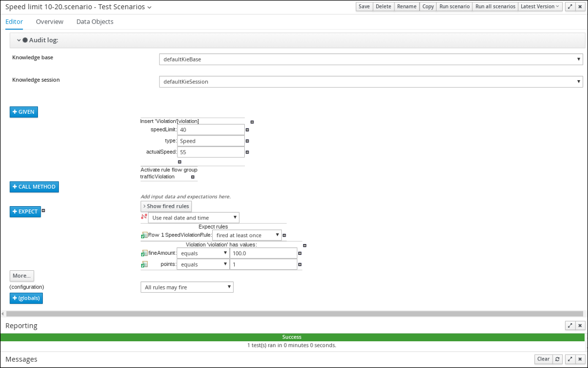The height and width of the screenshot is (368, 588).
Task: Click the points result status icon
Action: pyautogui.click(x=144, y=264)
